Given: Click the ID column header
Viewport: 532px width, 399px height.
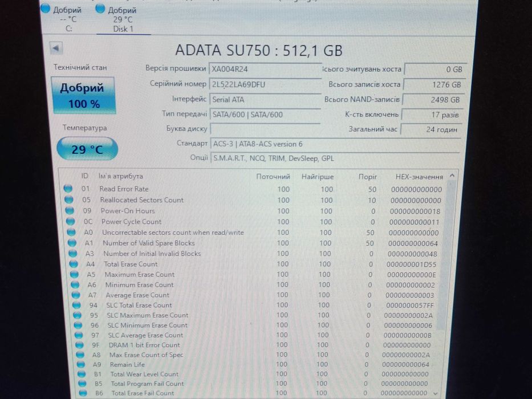Looking at the screenshot, I should coord(84,176).
